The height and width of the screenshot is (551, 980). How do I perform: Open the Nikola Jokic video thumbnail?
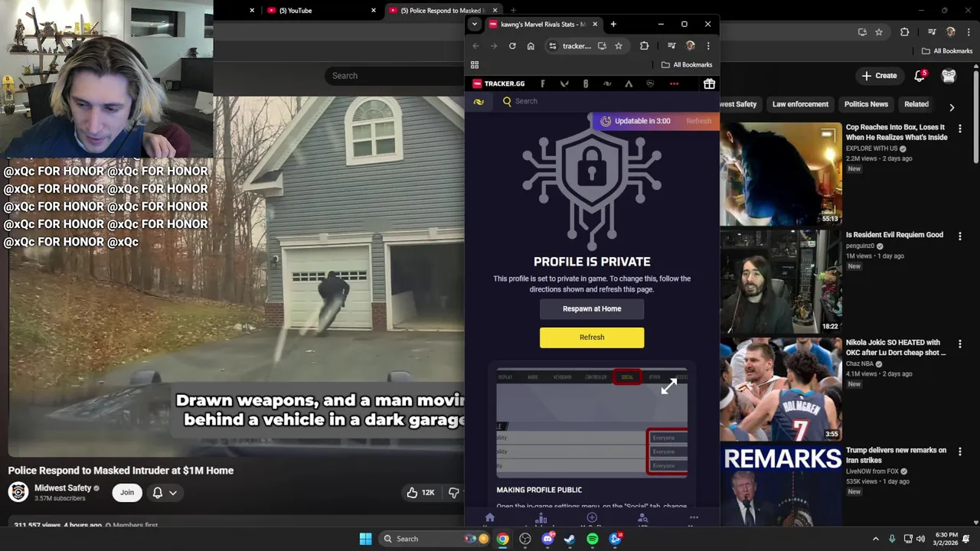point(780,389)
